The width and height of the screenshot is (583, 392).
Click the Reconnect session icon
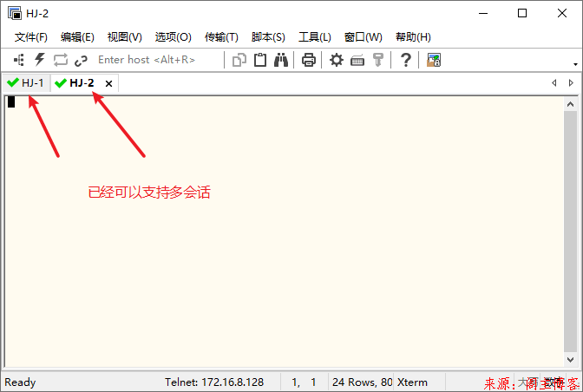coord(60,60)
